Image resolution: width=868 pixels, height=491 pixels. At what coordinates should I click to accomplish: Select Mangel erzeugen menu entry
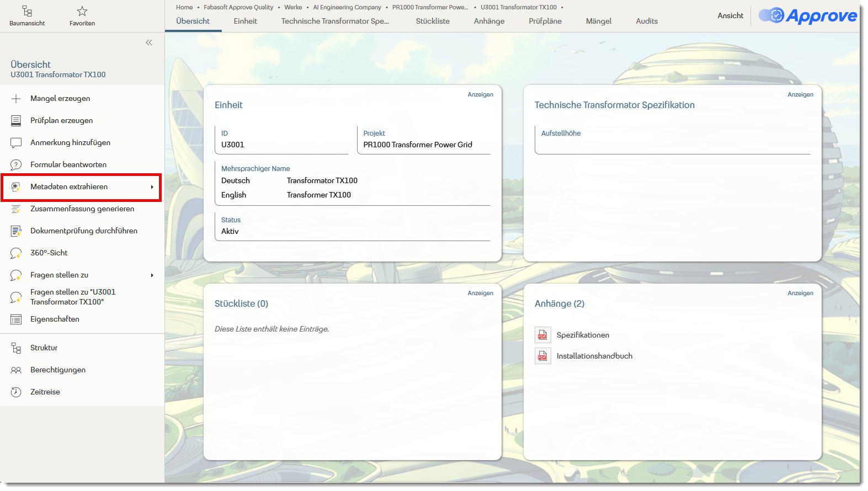82,99
